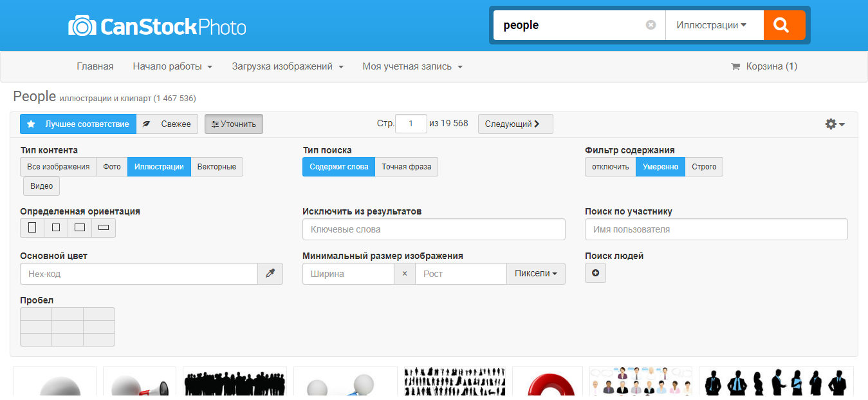Focus the Имя пользователя field
The width and height of the screenshot is (868, 400).
pos(716,229)
